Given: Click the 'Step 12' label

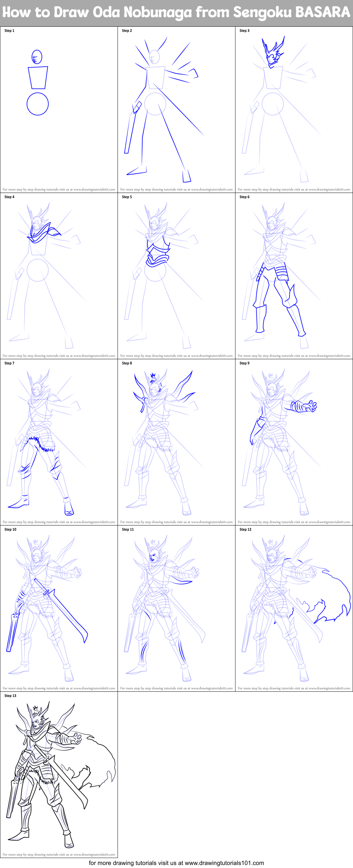Looking at the screenshot, I should pyautogui.click(x=245, y=529).
